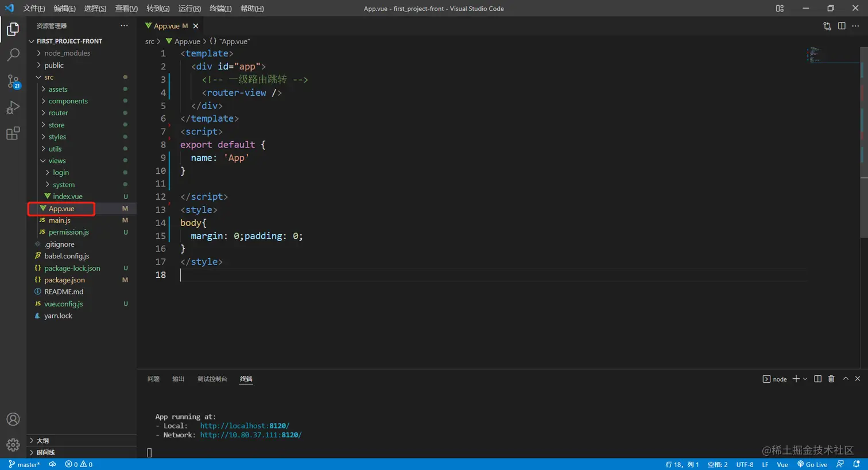Open the 文件(F) menu
868x470 pixels.
(34, 8)
